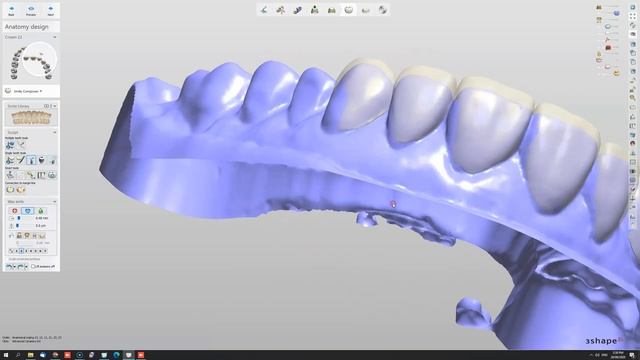Viewport: 640px width, 360px height.
Task: Open the seventh workflow step in top toolbar
Action: 366,10
